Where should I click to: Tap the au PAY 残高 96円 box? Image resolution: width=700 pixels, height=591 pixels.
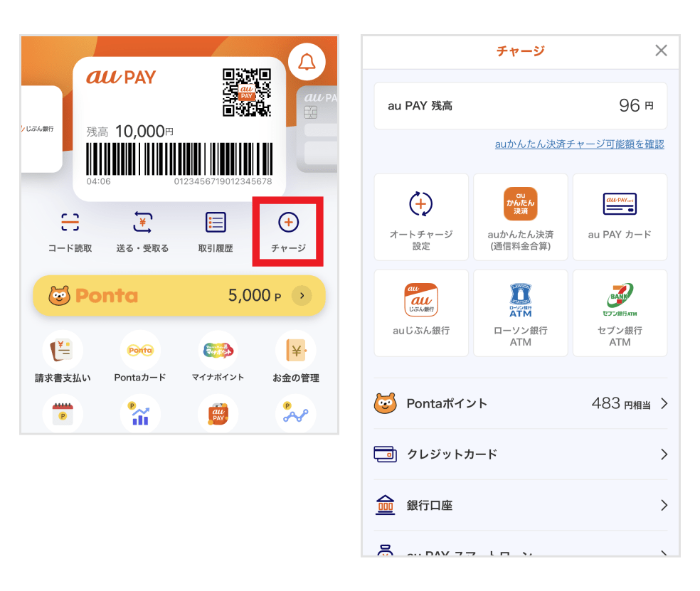(x=521, y=106)
